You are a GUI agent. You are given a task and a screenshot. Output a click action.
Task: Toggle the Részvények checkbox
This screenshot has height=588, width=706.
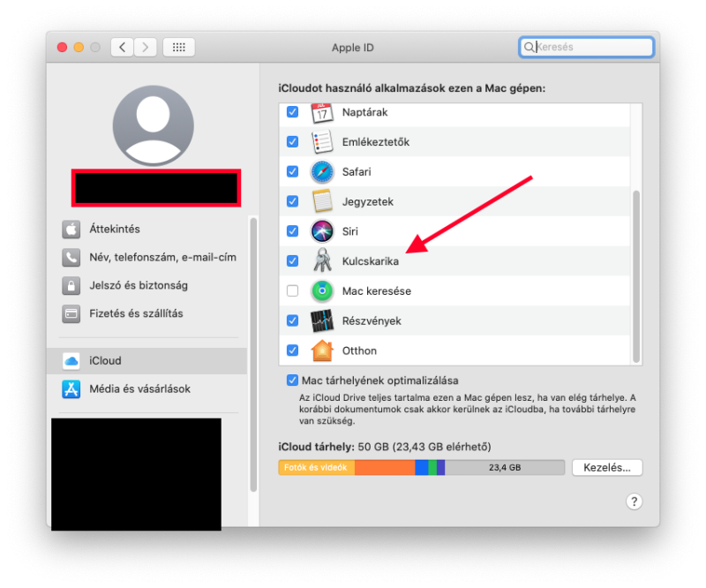click(293, 320)
